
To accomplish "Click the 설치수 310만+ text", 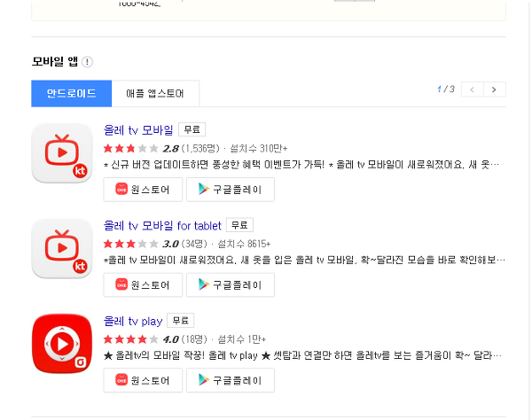I will (x=259, y=149).
